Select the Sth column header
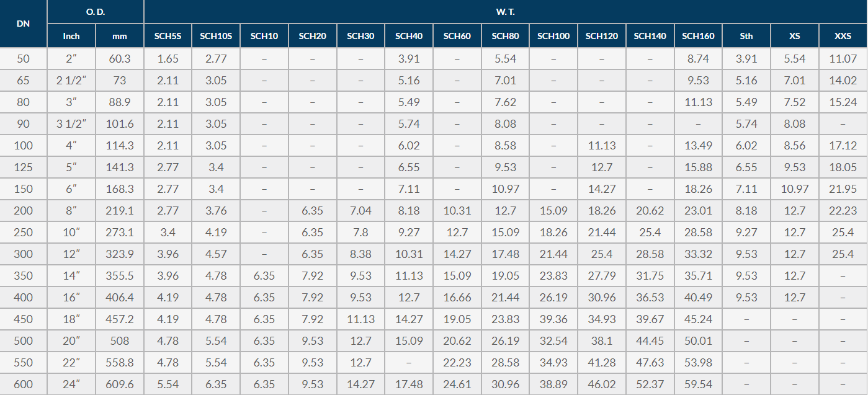This screenshot has width=868, height=395. tap(746, 36)
